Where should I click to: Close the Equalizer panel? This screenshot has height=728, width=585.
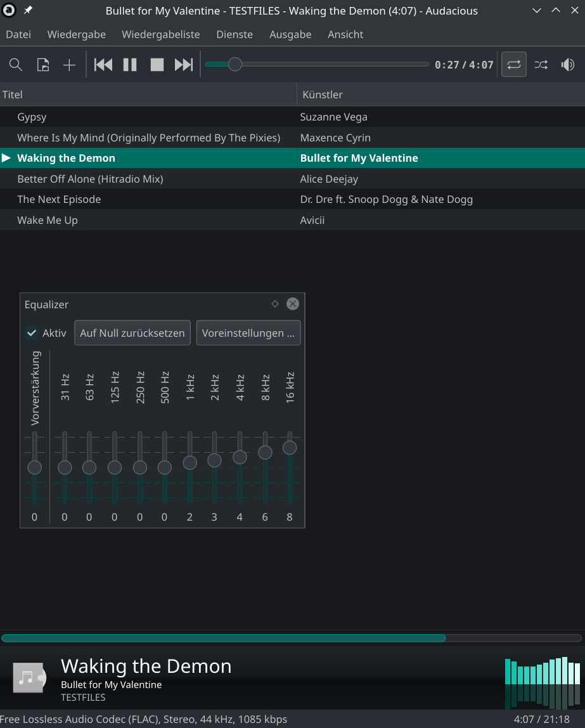pos(293,304)
